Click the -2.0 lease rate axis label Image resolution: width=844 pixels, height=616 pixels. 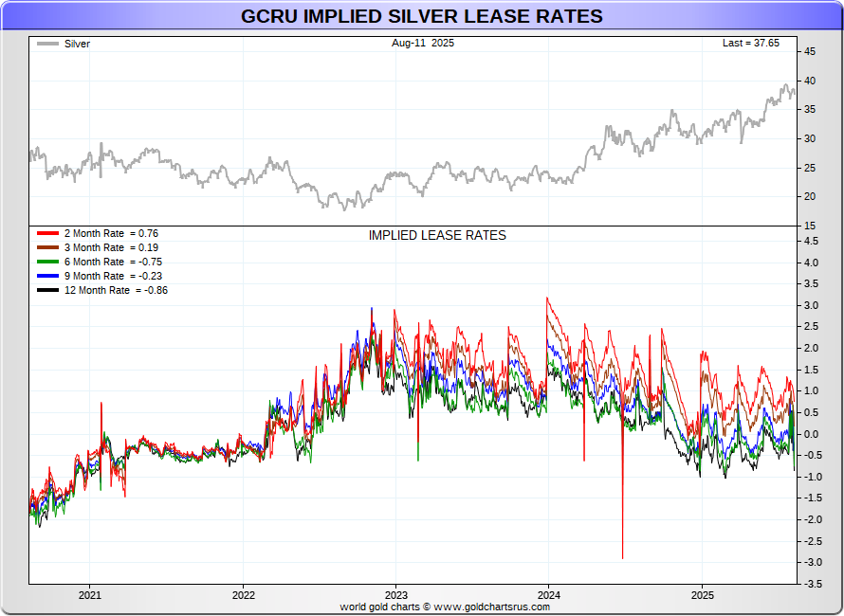pos(813,519)
